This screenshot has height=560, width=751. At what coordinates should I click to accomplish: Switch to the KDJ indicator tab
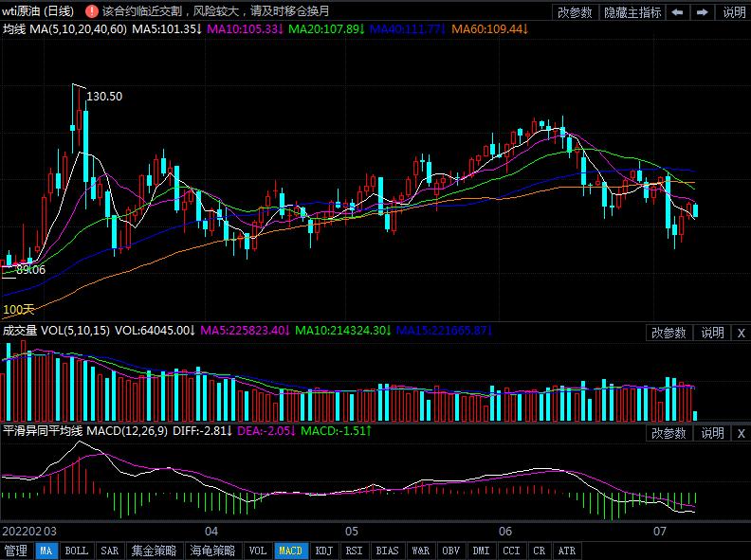pos(323,551)
